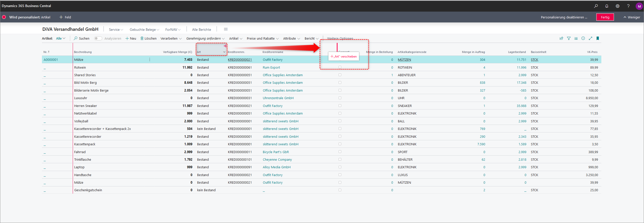
Task: Click the Suchen search button
Action: point(82,38)
